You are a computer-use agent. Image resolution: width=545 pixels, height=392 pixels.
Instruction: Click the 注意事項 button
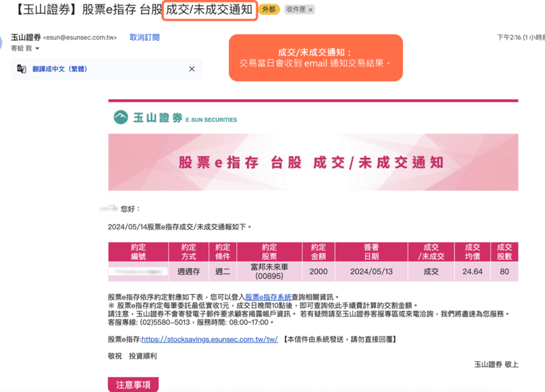pos(133,384)
